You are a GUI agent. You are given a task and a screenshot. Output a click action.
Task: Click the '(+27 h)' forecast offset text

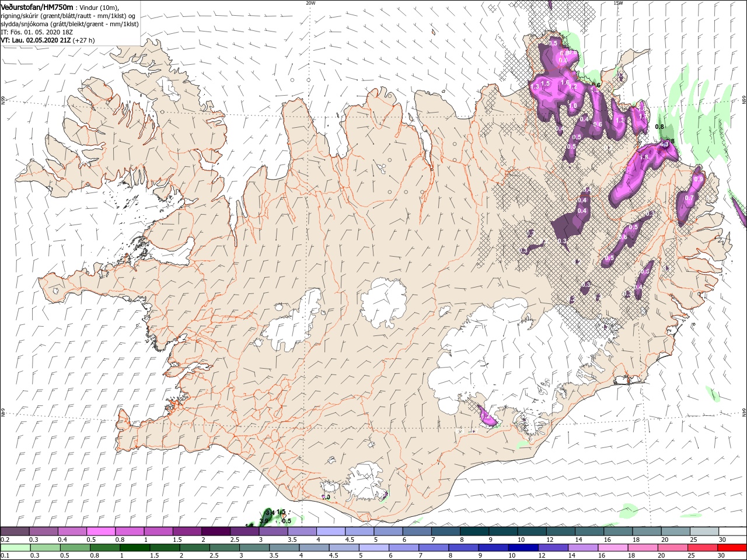(x=84, y=40)
